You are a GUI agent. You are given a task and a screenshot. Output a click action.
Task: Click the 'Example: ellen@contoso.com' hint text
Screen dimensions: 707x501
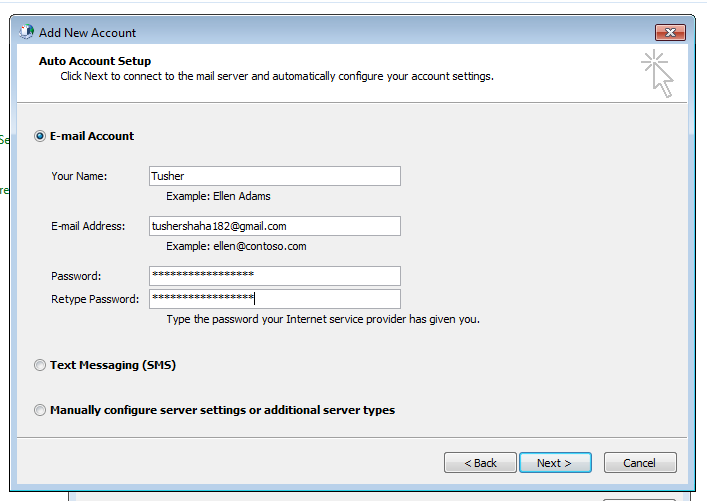click(x=236, y=246)
